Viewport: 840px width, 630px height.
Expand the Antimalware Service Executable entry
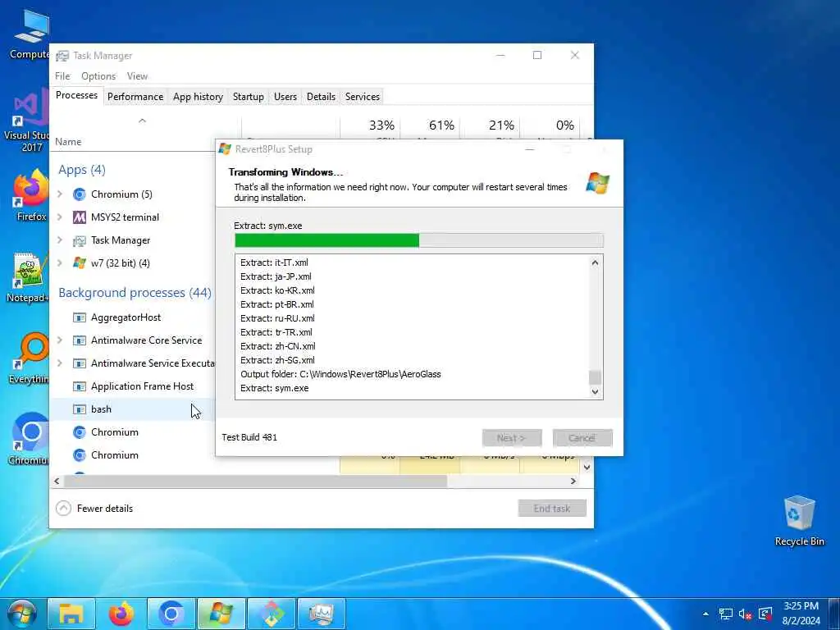click(60, 363)
